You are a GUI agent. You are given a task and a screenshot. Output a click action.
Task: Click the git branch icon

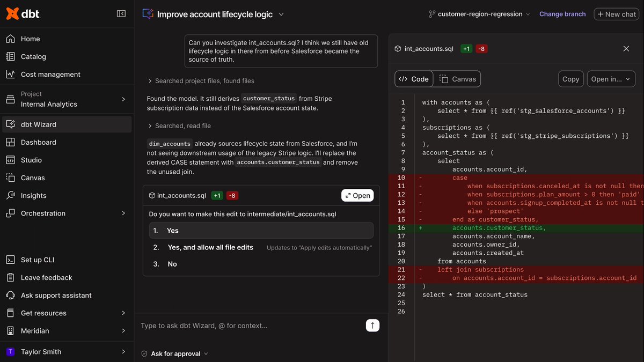tap(431, 14)
